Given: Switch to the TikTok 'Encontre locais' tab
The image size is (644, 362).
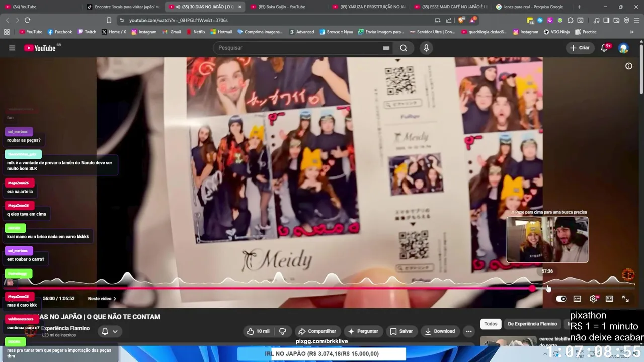Looking at the screenshot, I should (x=123, y=7).
